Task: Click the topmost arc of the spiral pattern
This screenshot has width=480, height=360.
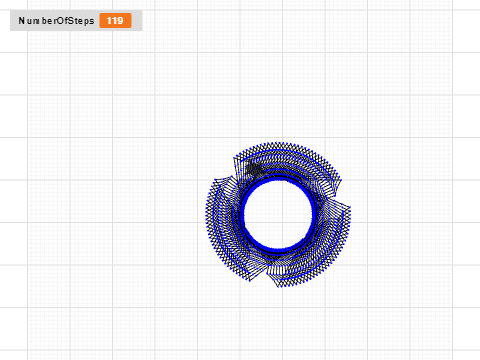Action: click(x=278, y=144)
